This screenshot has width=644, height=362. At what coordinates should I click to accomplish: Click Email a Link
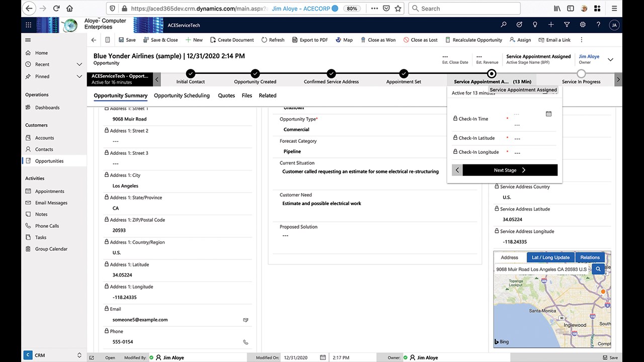click(x=554, y=40)
